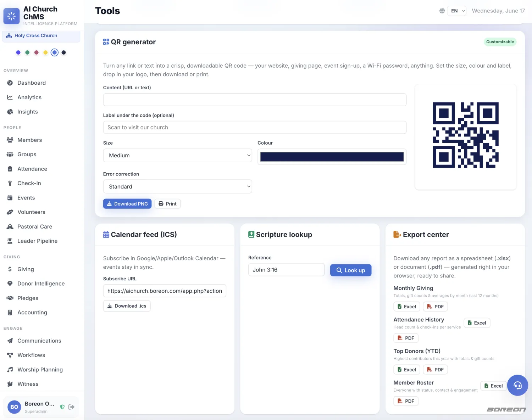Select the green theme dot
532x420 pixels.
[27, 52]
